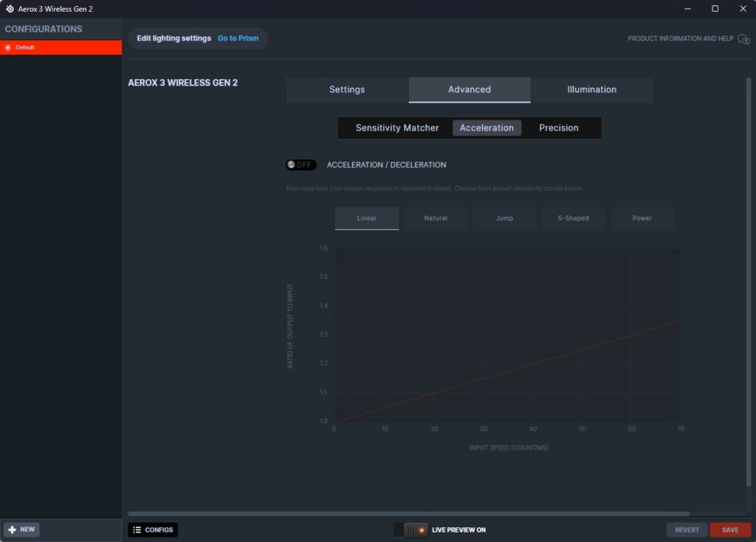The width and height of the screenshot is (756, 542).
Task: Close the Aerox 3 Wireless window
Action: (743, 9)
